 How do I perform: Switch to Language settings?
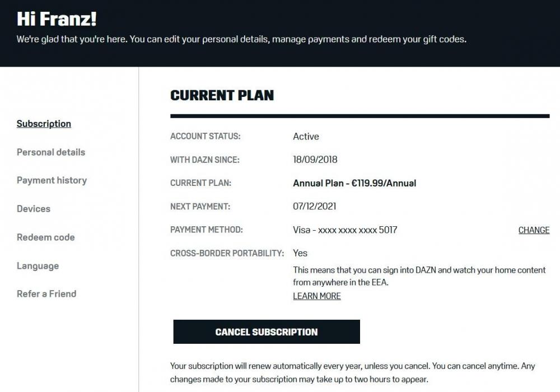pos(38,266)
